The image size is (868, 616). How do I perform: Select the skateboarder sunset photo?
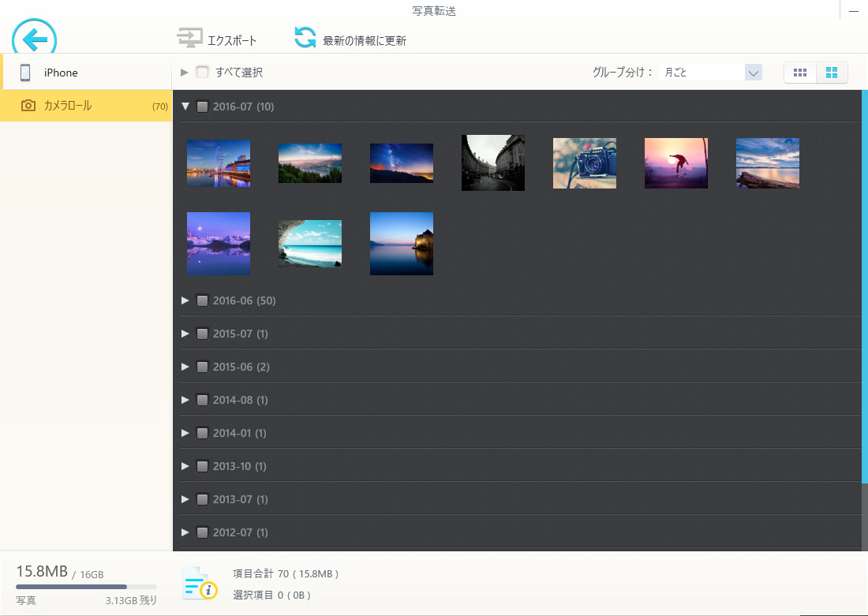point(676,163)
